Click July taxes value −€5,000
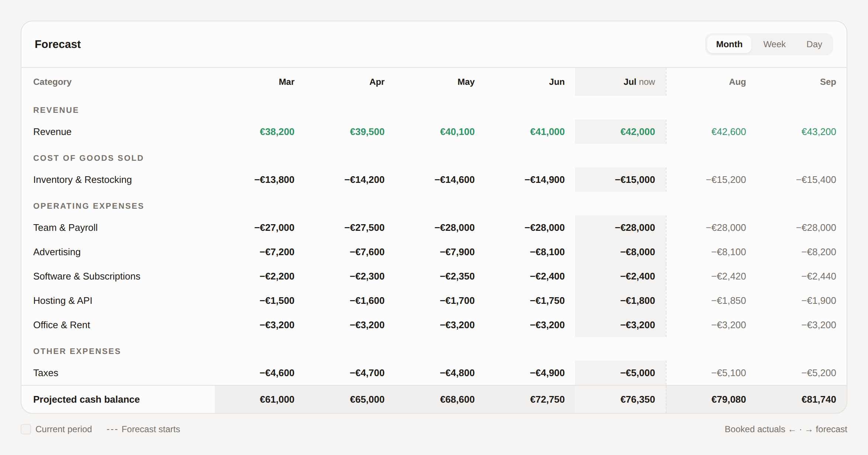The height and width of the screenshot is (455, 868). coord(637,373)
